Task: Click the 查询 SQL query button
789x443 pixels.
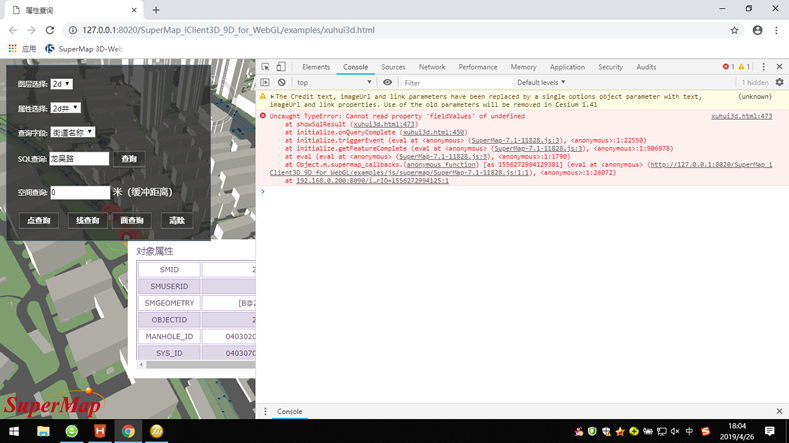Action: [x=129, y=159]
